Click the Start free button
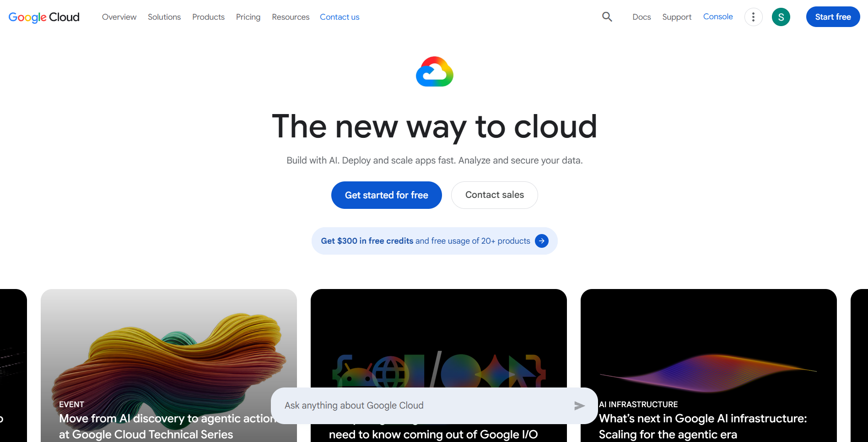Viewport: 868px width, 442px height. tap(833, 17)
